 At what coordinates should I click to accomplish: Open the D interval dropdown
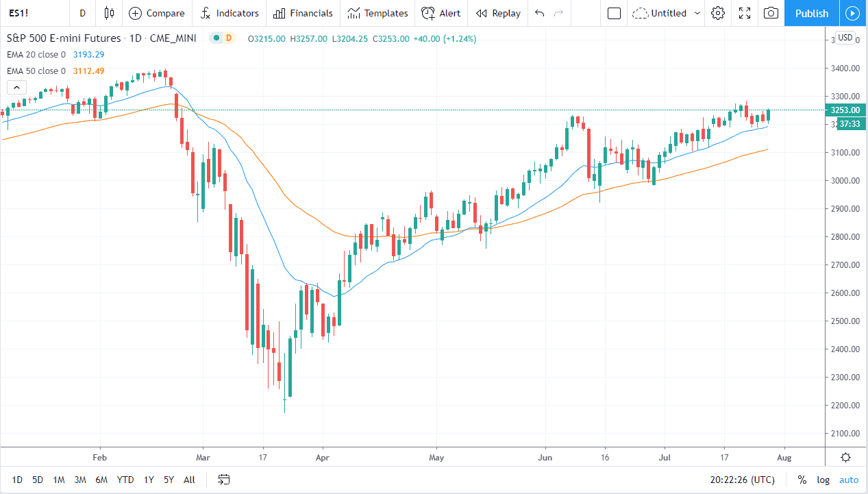(82, 13)
